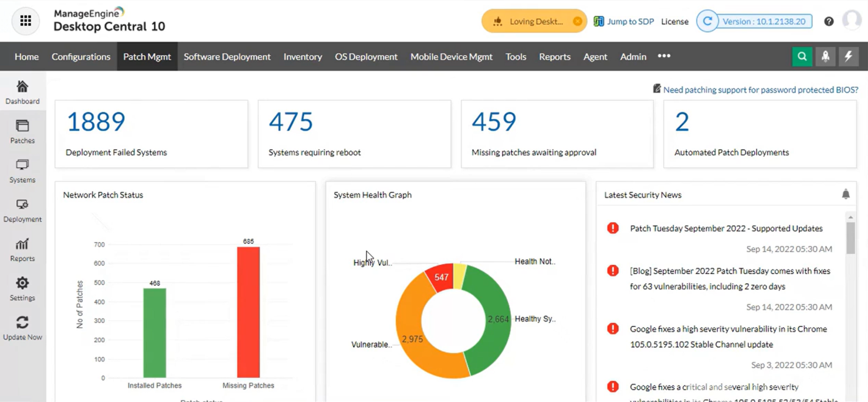
Task: Open the Tools tab
Action: [516, 56]
